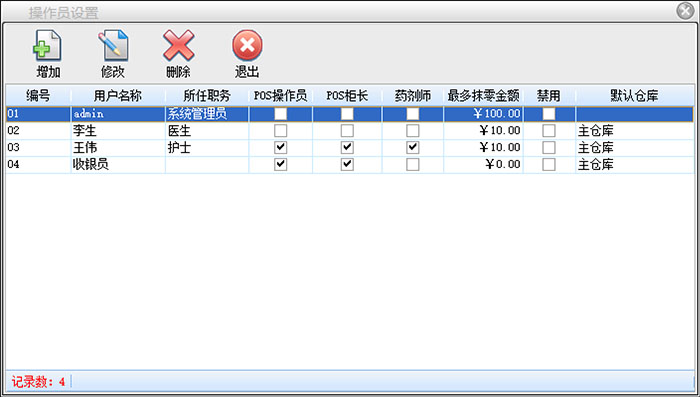Click 主仓库 in 收银员 row

634,164
